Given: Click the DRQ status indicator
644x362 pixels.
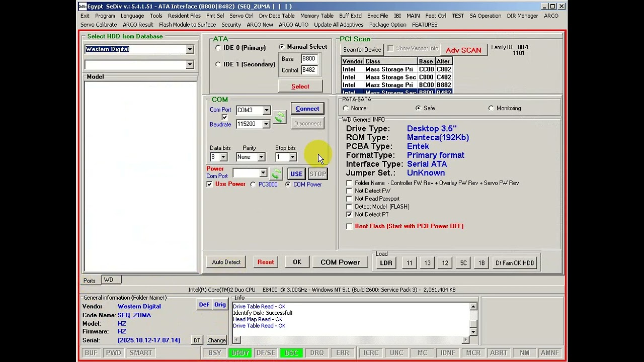Looking at the screenshot, I should [317, 353].
